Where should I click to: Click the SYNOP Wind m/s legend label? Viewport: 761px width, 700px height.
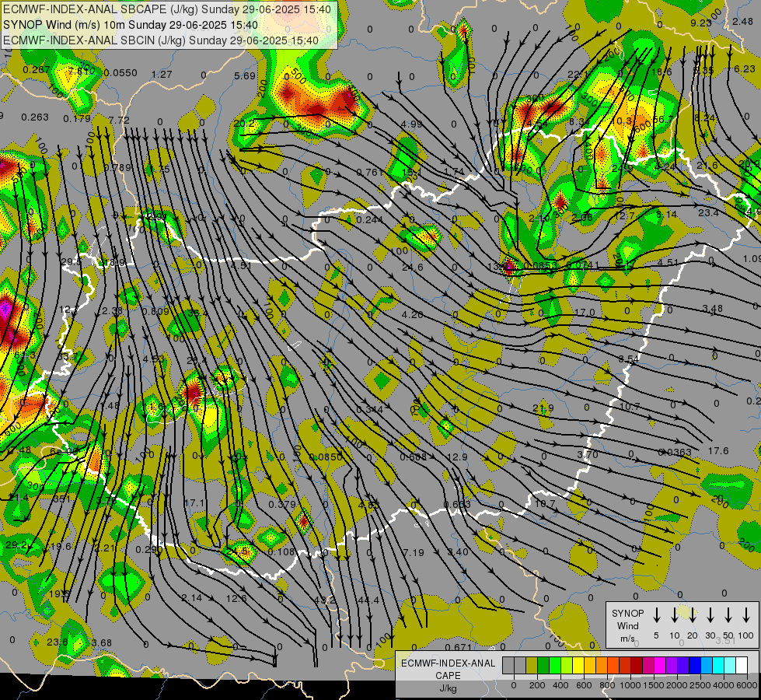pos(627,625)
